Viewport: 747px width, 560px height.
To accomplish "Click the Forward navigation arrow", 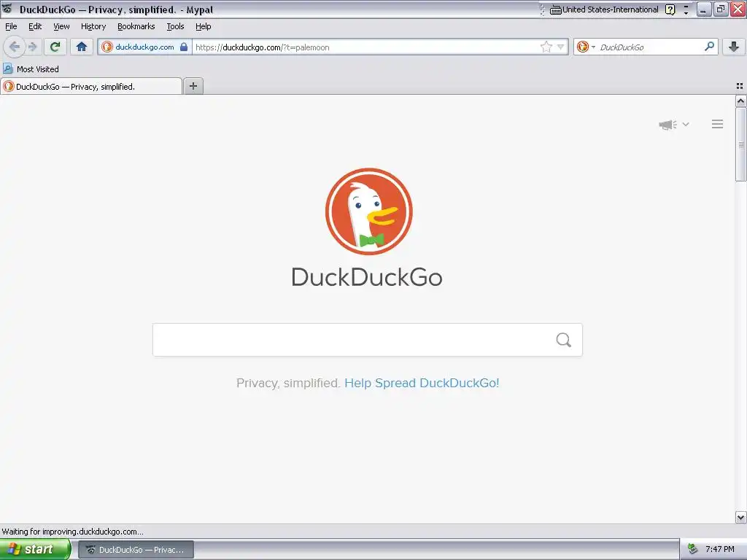I will [x=32, y=47].
